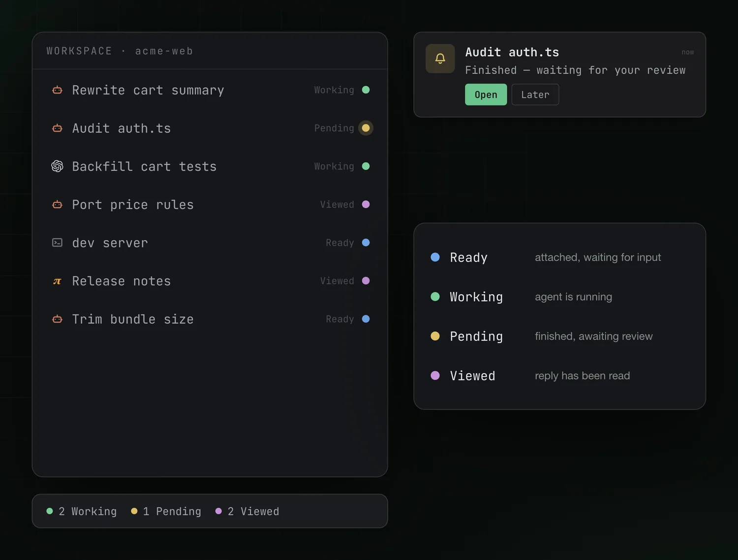The image size is (738, 560).
Task: Click the Working label in the legend
Action: (x=476, y=297)
